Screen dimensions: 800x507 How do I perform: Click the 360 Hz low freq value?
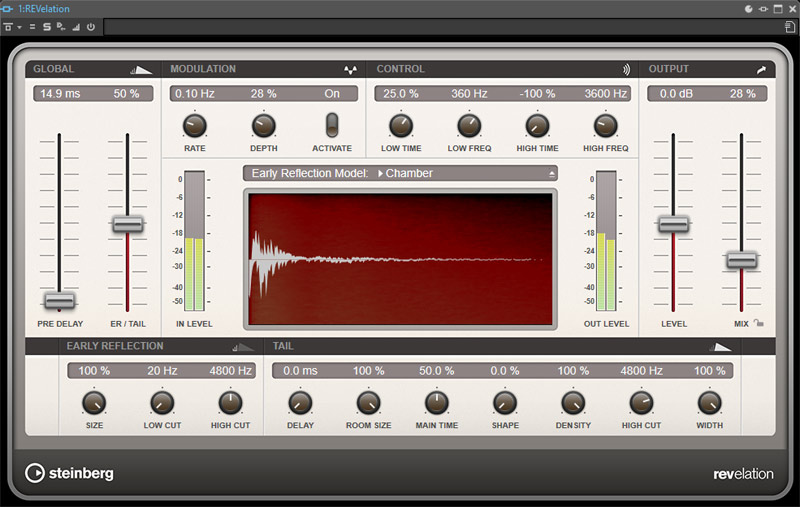tap(469, 94)
